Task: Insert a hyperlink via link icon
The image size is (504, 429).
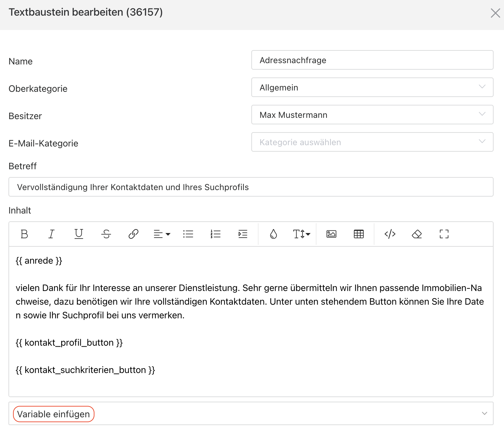Action: coord(133,234)
